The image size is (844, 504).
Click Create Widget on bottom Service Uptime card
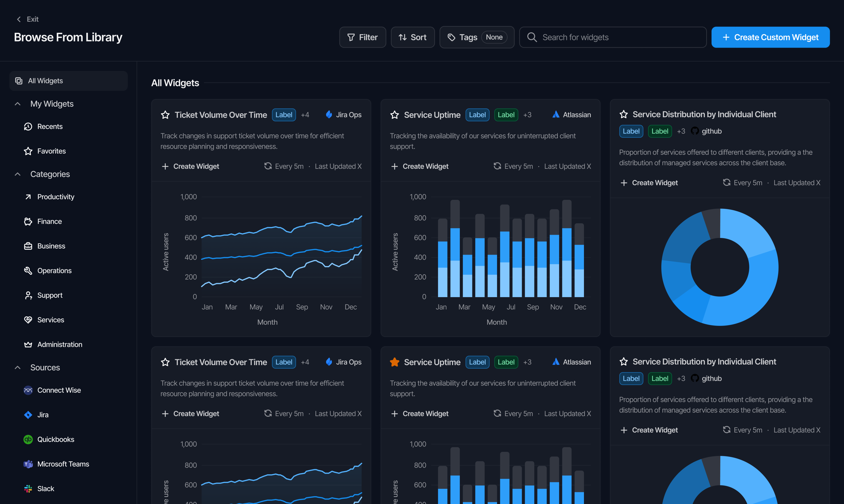[420, 413]
